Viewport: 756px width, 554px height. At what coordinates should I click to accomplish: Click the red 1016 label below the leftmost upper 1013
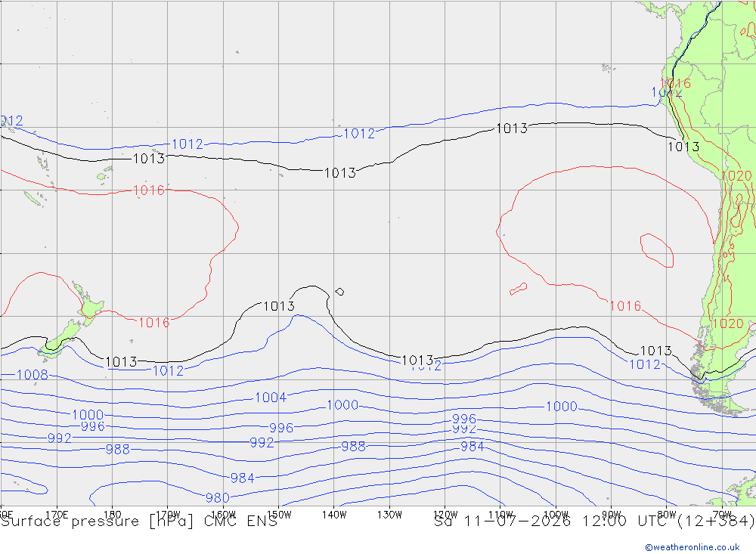pyautogui.click(x=149, y=190)
